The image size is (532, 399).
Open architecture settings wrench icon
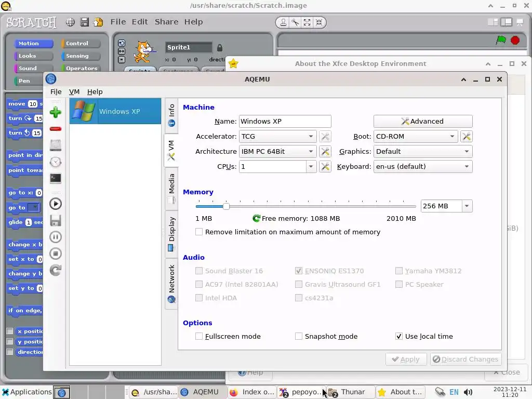(325, 151)
